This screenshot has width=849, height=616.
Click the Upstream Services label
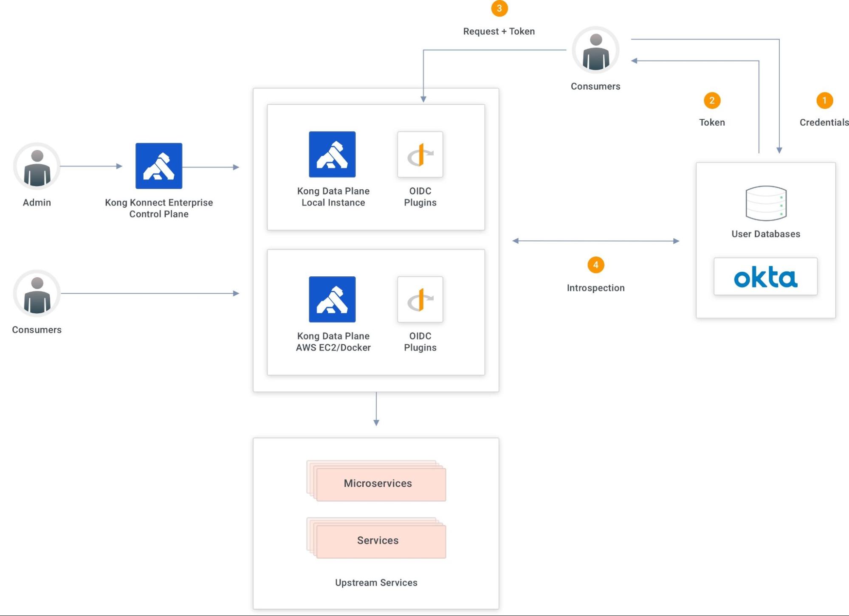(376, 582)
